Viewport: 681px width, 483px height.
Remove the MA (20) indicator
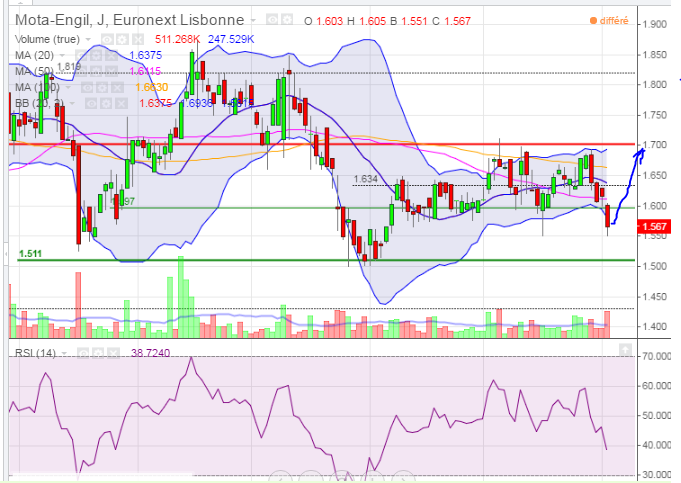pyautogui.click(x=111, y=56)
